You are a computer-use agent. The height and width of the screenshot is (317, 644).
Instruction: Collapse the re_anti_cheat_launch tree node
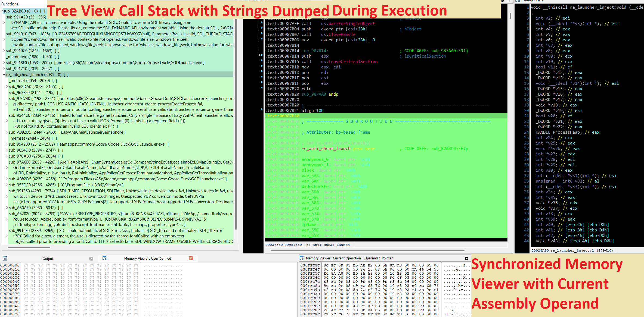4,74
